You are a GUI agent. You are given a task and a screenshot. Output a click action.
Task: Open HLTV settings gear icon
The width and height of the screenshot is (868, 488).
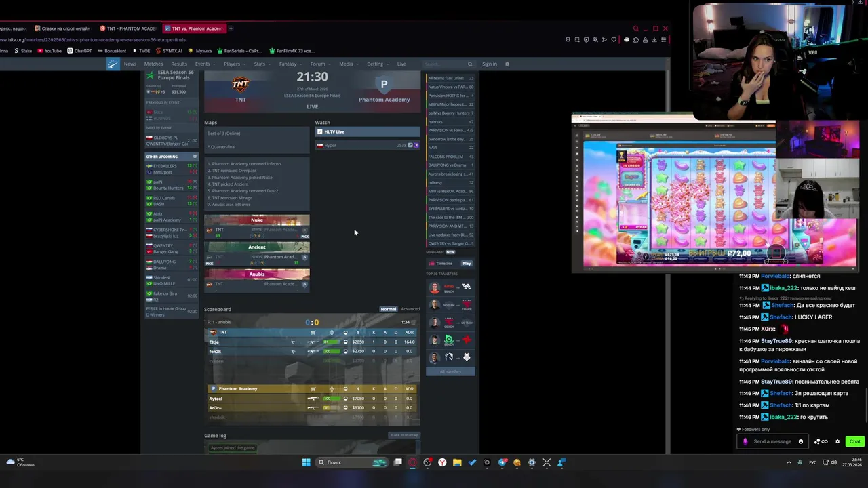point(507,64)
